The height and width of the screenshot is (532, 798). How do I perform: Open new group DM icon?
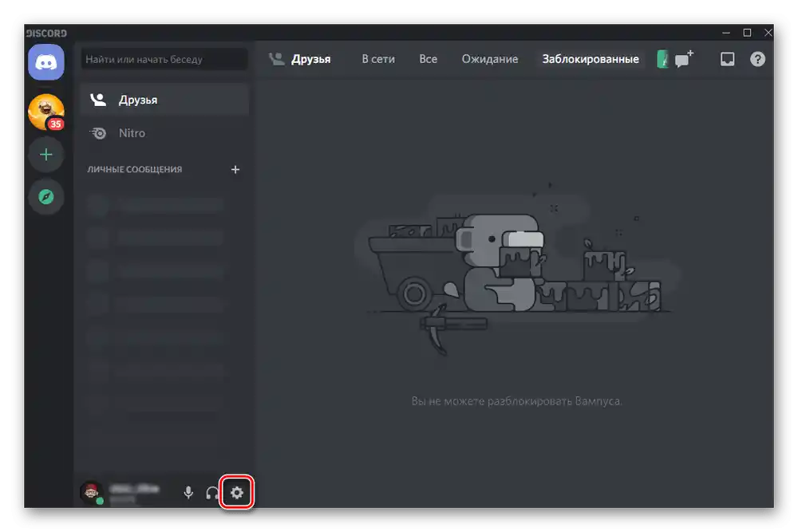click(684, 59)
